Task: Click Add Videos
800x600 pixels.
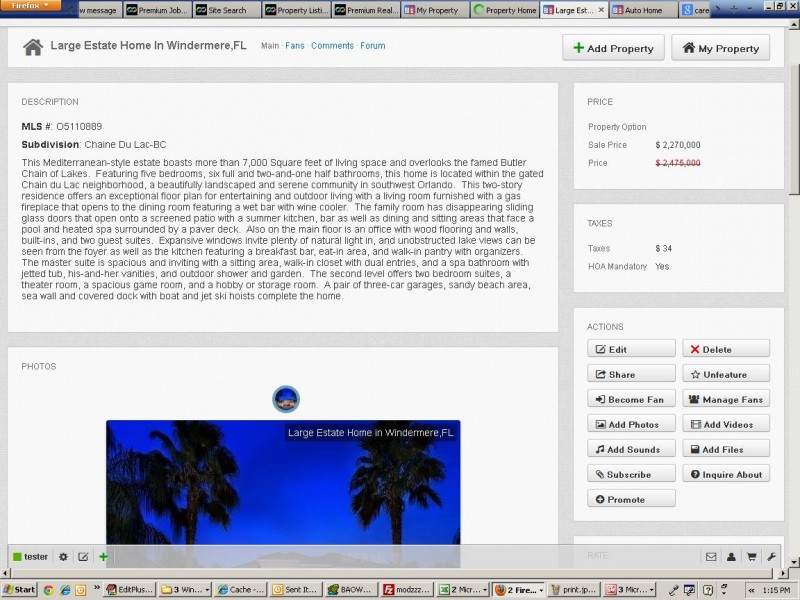Action: point(726,424)
